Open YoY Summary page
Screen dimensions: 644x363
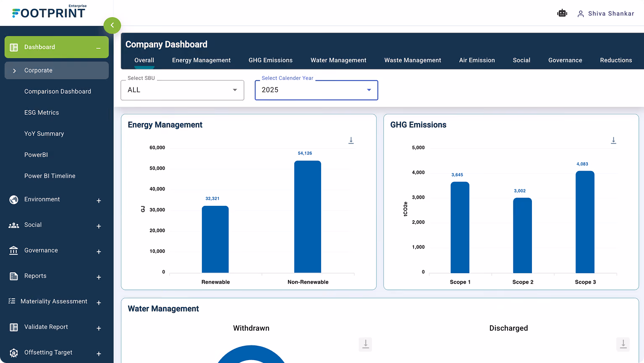point(44,134)
